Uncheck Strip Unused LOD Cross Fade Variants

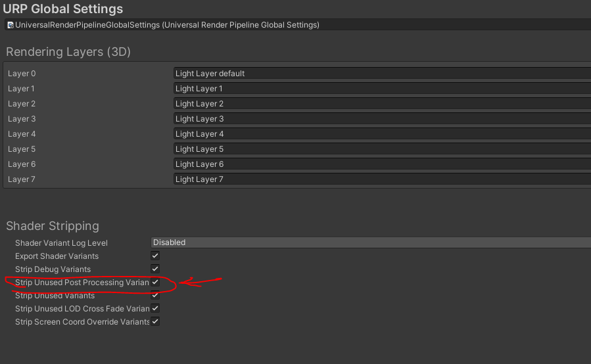(x=155, y=308)
